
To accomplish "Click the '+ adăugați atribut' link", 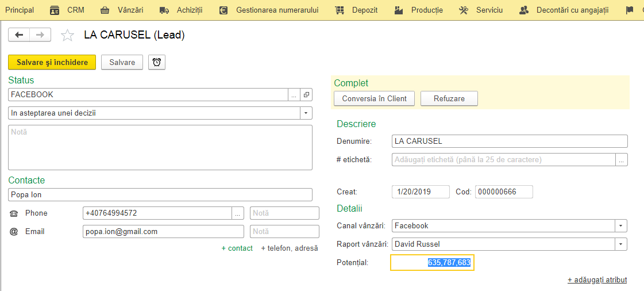I will 597,280.
